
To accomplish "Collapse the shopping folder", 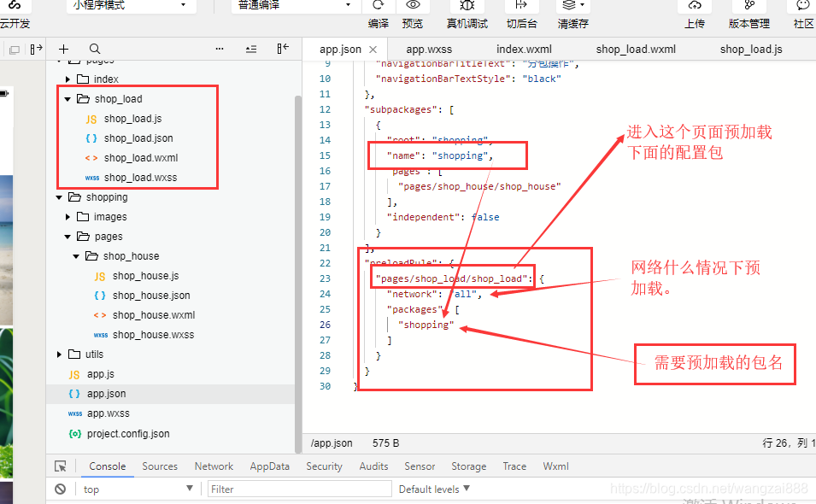I will click(59, 197).
